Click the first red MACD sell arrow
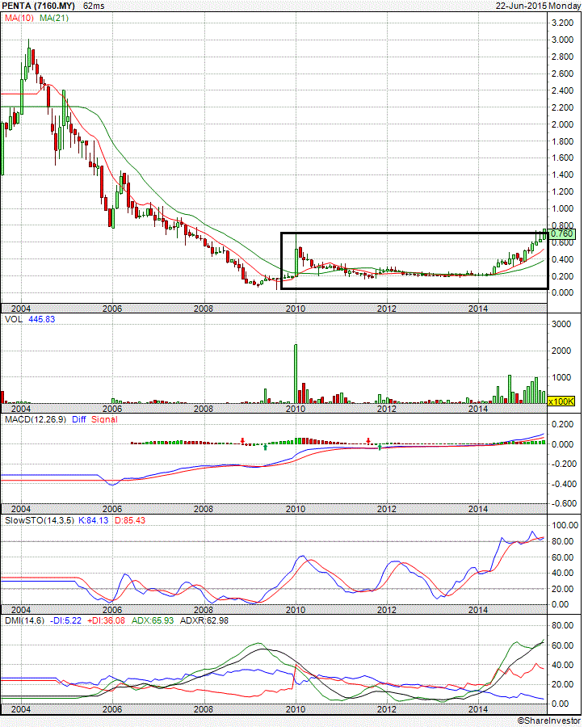Screen dimensions: 588x727 coord(242,440)
